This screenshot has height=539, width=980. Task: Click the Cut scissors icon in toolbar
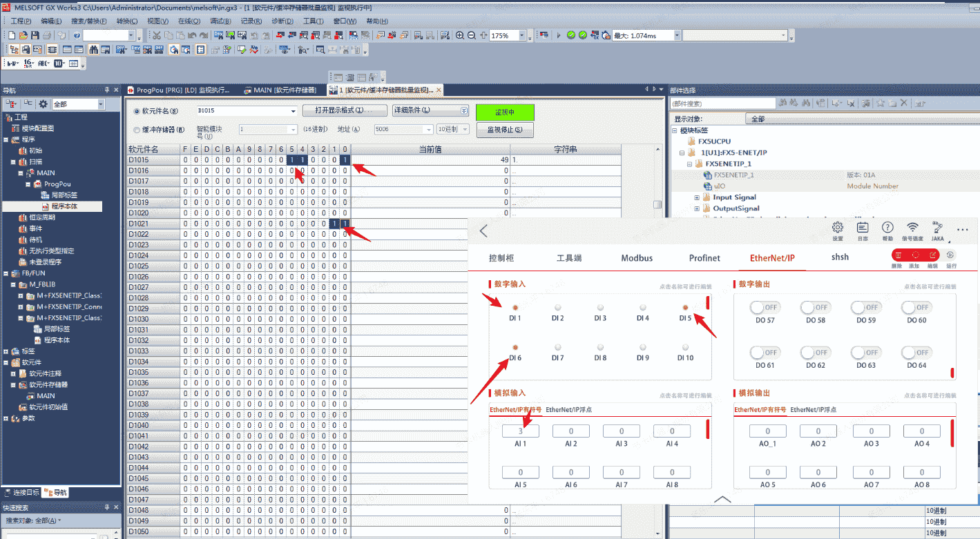157,35
